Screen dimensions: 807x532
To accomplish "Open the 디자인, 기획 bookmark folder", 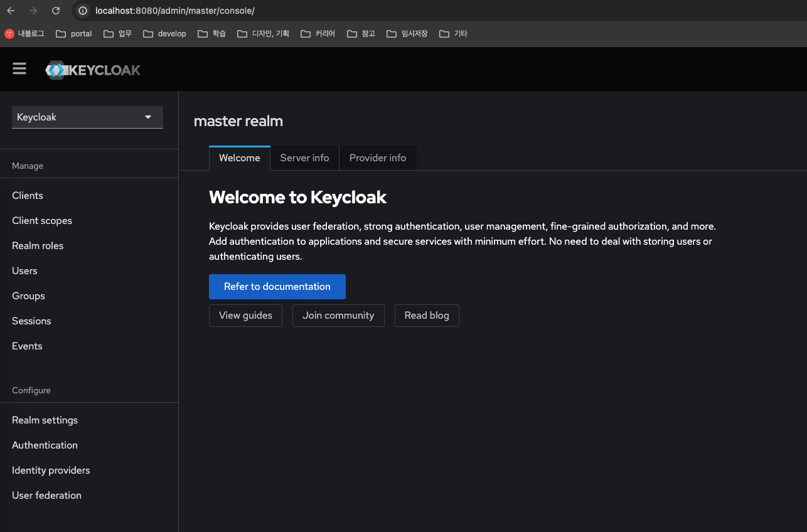I will 263,34.
